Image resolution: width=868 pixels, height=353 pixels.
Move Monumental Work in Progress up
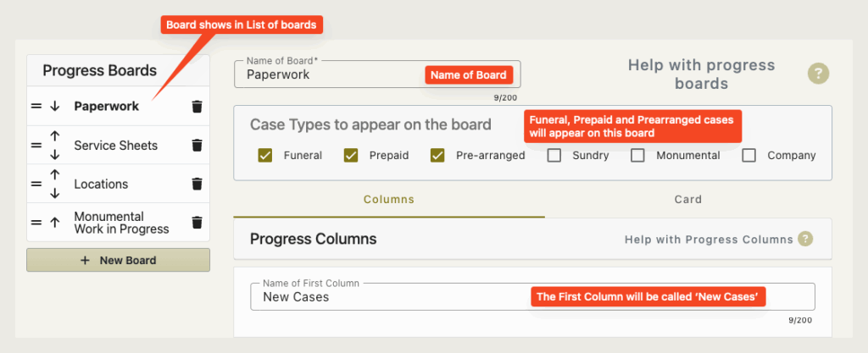pos(54,223)
